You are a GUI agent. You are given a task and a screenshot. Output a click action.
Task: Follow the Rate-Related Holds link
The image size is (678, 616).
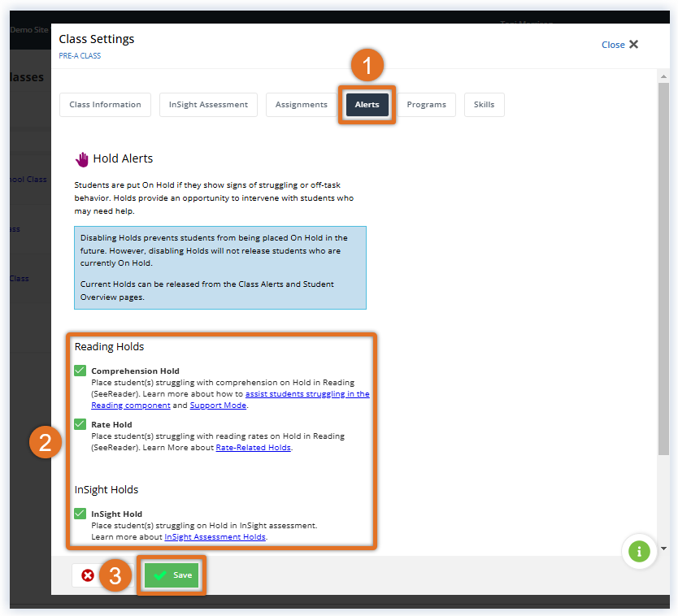coord(253,448)
